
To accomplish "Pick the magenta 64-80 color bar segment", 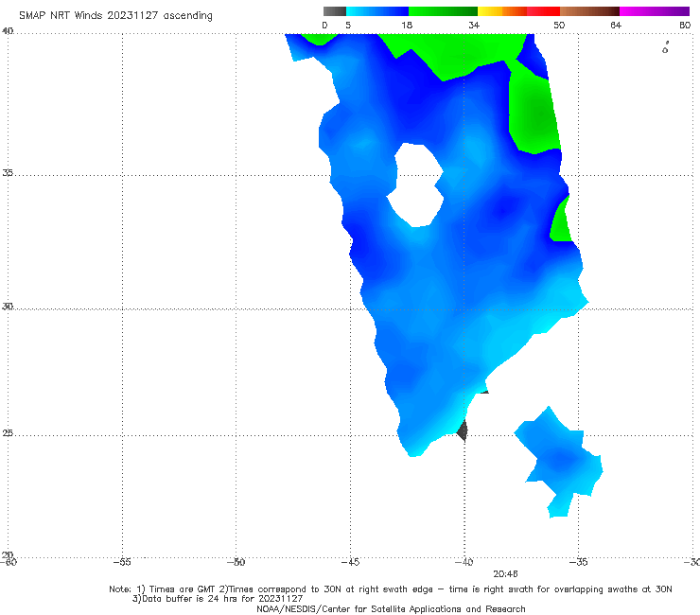I will 655,11.
